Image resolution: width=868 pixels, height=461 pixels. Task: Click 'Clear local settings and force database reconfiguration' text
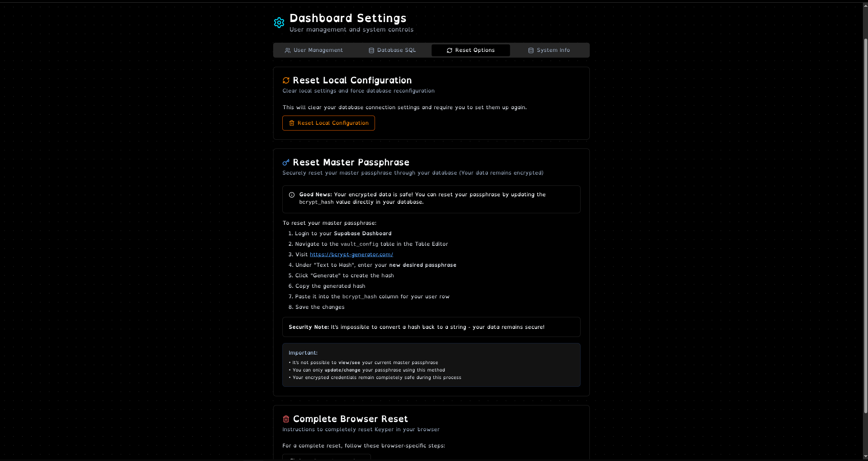coord(358,91)
